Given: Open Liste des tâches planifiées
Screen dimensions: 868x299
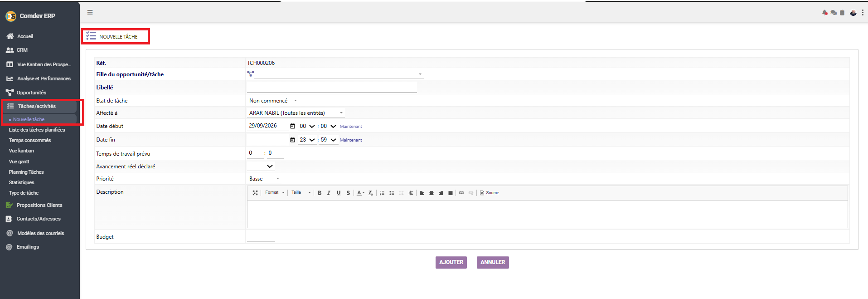Looking at the screenshot, I should [x=37, y=130].
